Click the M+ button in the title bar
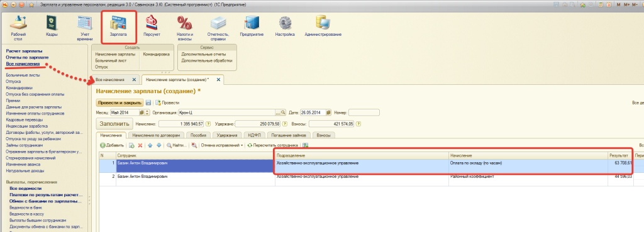The width and height of the screenshot is (644, 232). pos(627,4)
